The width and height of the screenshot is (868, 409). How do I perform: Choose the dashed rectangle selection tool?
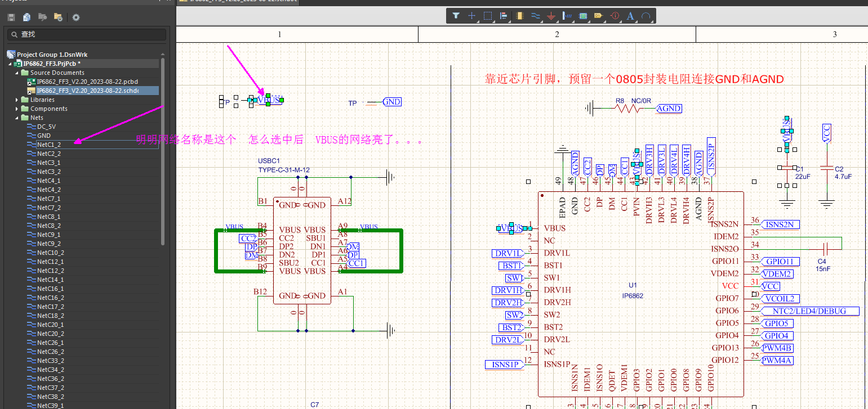click(488, 16)
